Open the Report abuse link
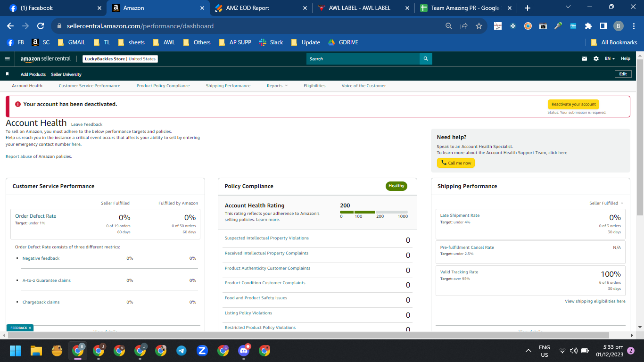 19,156
